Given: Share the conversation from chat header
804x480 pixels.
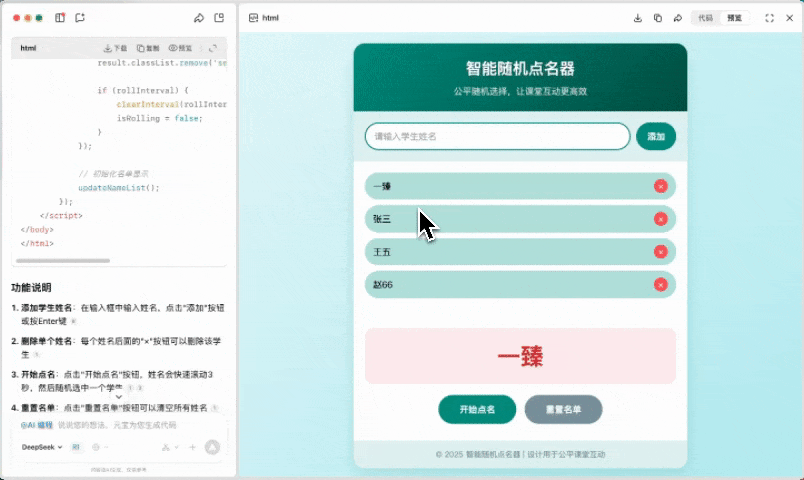Looking at the screenshot, I should coord(198,18).
